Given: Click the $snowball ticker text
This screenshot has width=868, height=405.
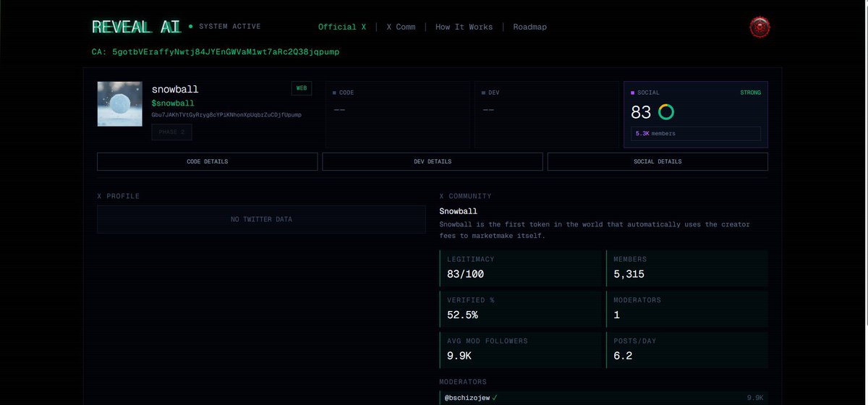Looking at the screenshot, I should click(173, 103).
